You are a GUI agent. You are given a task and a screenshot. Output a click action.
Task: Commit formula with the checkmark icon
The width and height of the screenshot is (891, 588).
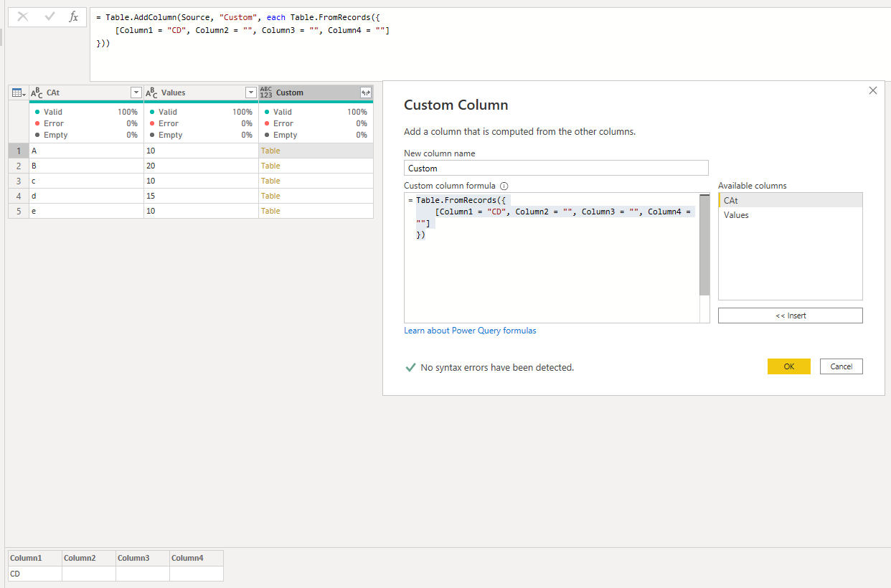click(49, 16)
